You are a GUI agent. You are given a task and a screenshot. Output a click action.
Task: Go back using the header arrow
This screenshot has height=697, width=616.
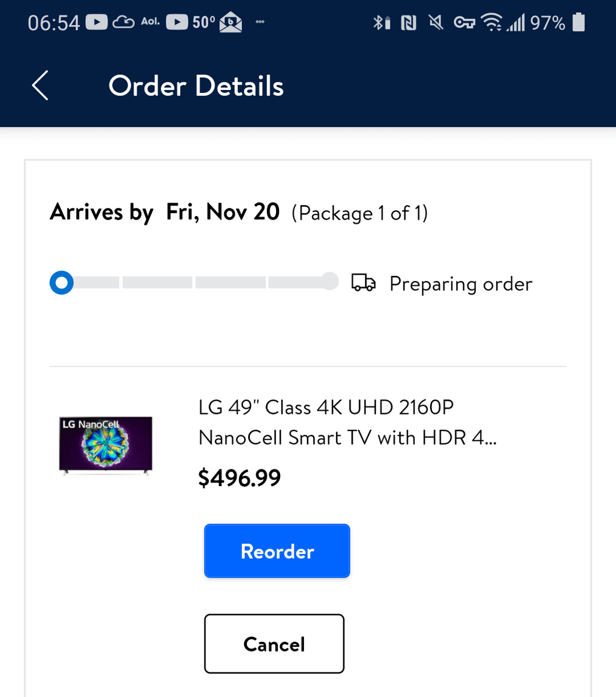click(x=40, y=86)
